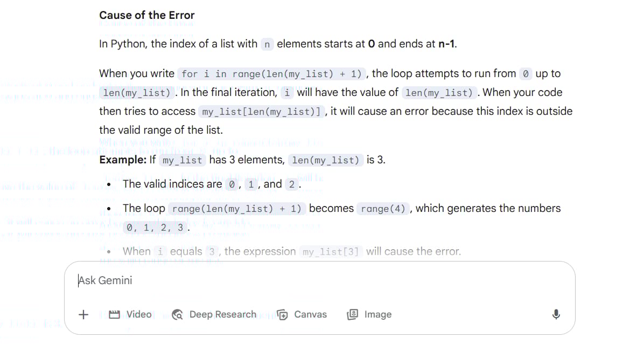Select the Image generation icon

click(x=352, y=315)
